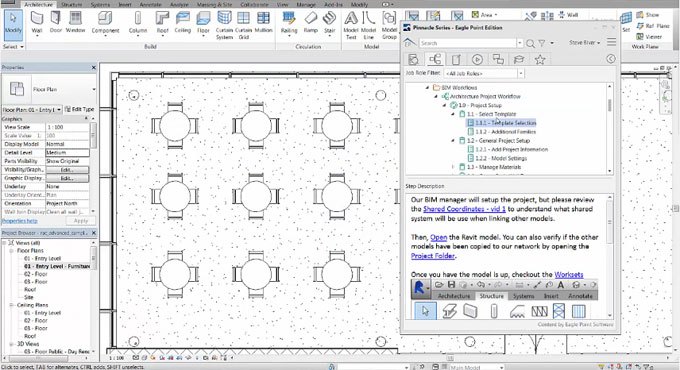Click the play video icon in Pinnacle toolbar
This screenshot has height=370, width=680.
point(477,59)
